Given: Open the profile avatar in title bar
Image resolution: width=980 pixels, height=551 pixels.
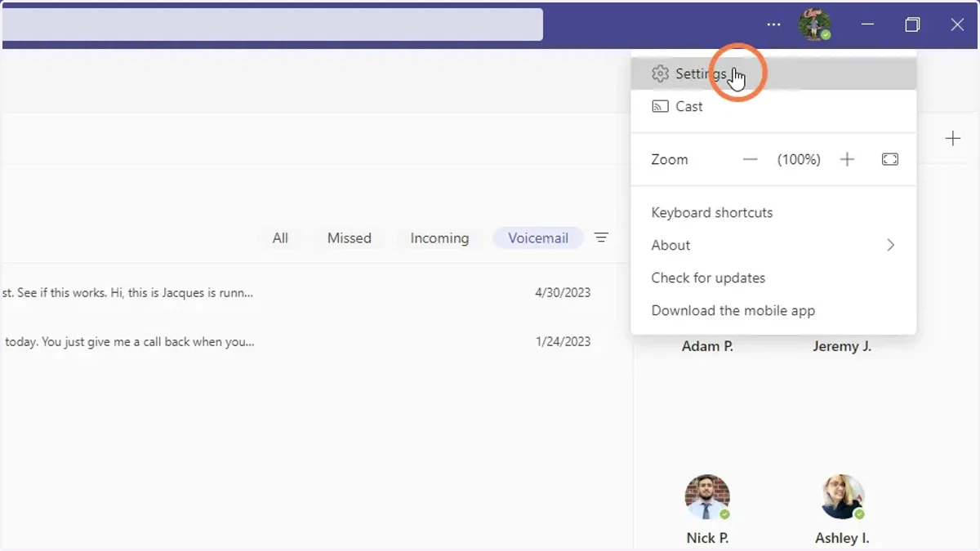Looking at the screenshot, I should 814,24.
